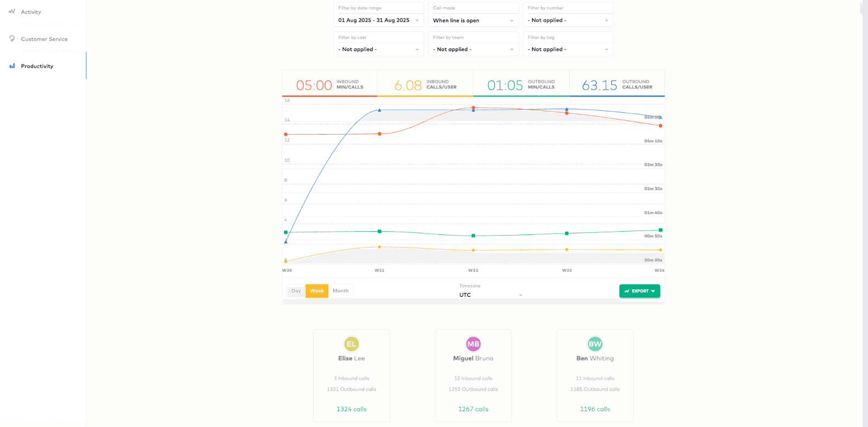The height and width of the screenshot is (427, 868).
Task: Open the Filter by team dropdown
Action: pyautogui.click(x=473, y=49)
